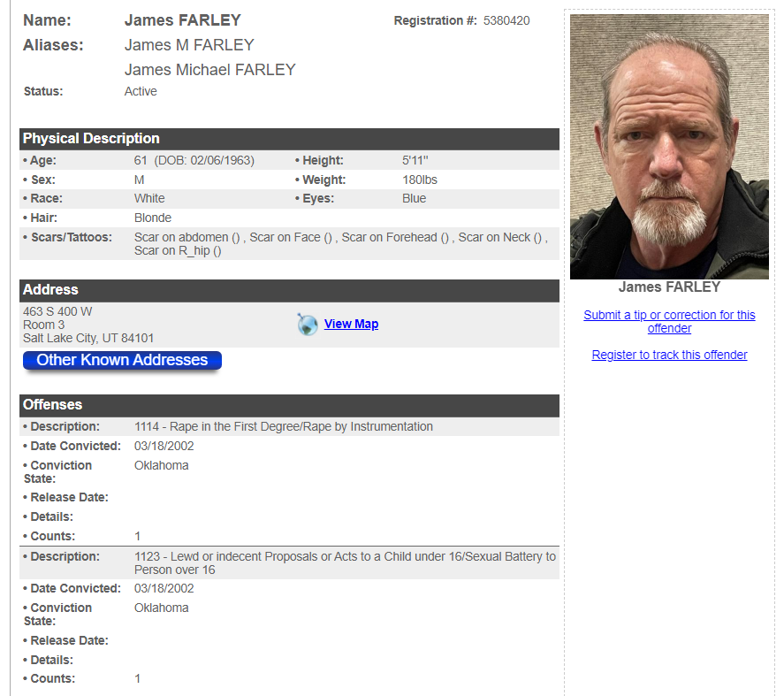Click the Active status value
The width and height of the screenshot is (784, 696).
tap(141, 91)
